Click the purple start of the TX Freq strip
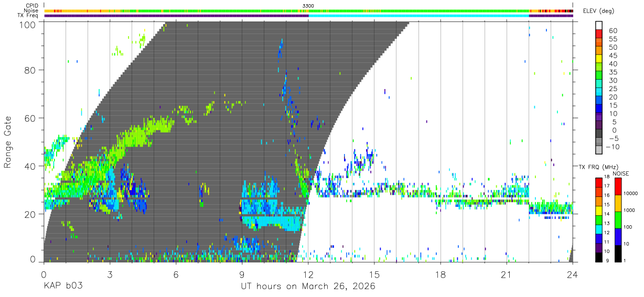Image resolution: width=644 pixels, height=297 pixels. click(x=176, y=16)
